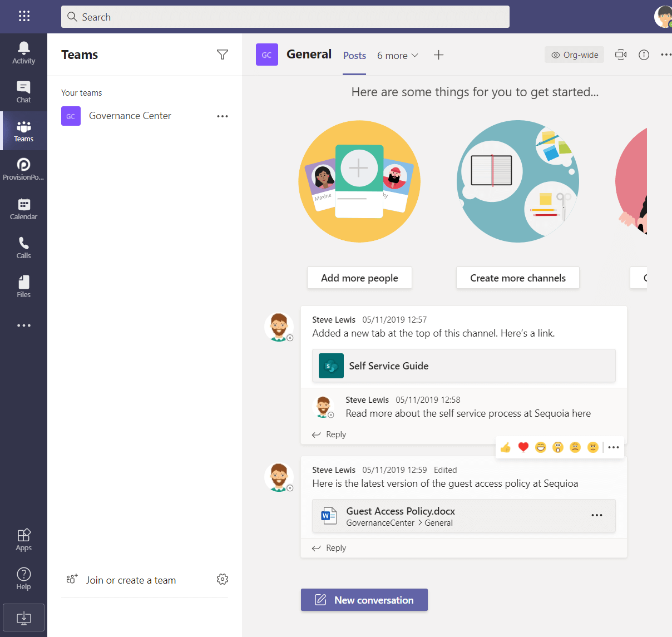React with the laugh emoji
This screenshot has height=637, width=672.
coord(541,447)
